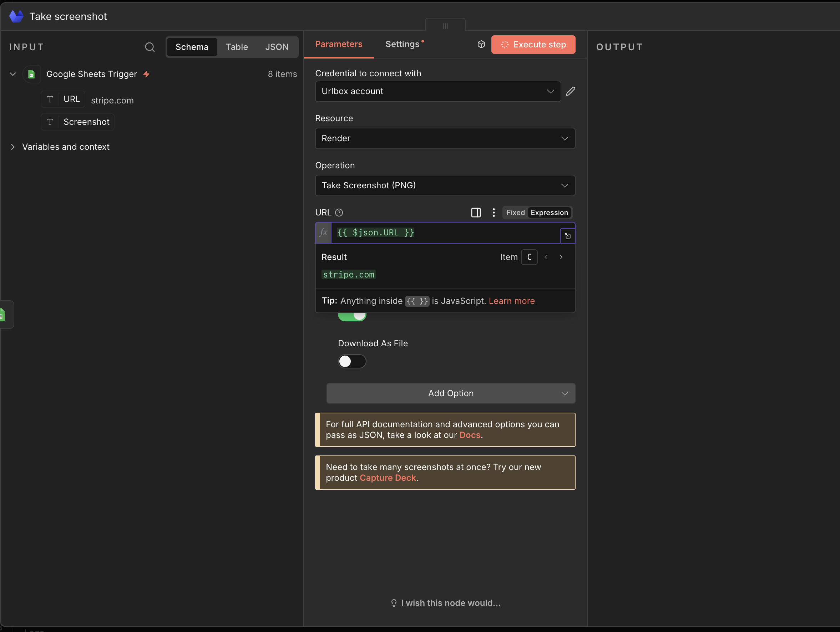840x632 pixels.
Task: Expand the expression editor with the pop-out icon
Action: coord(567,235)
